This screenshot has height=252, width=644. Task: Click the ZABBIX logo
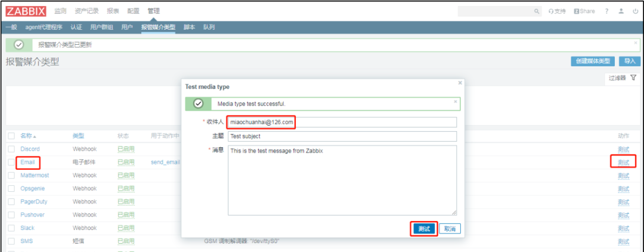coord(26,11)
